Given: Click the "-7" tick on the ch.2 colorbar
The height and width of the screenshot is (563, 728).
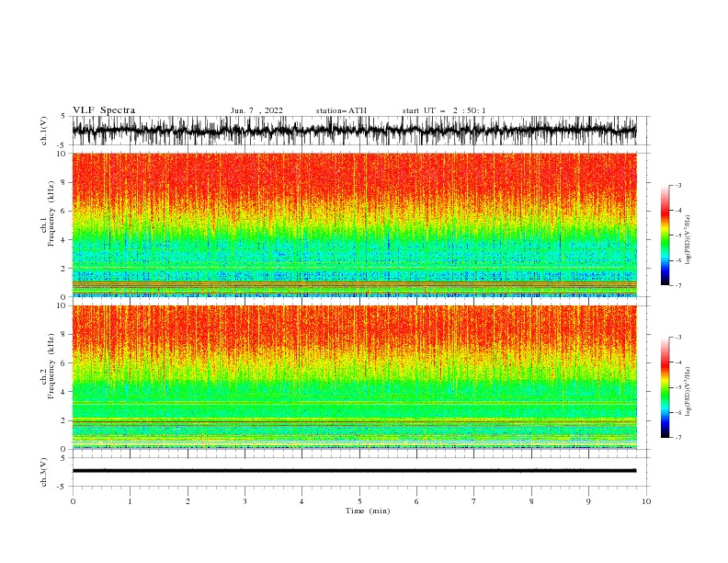Looking at the screenshot, I should tap(677, 438).
